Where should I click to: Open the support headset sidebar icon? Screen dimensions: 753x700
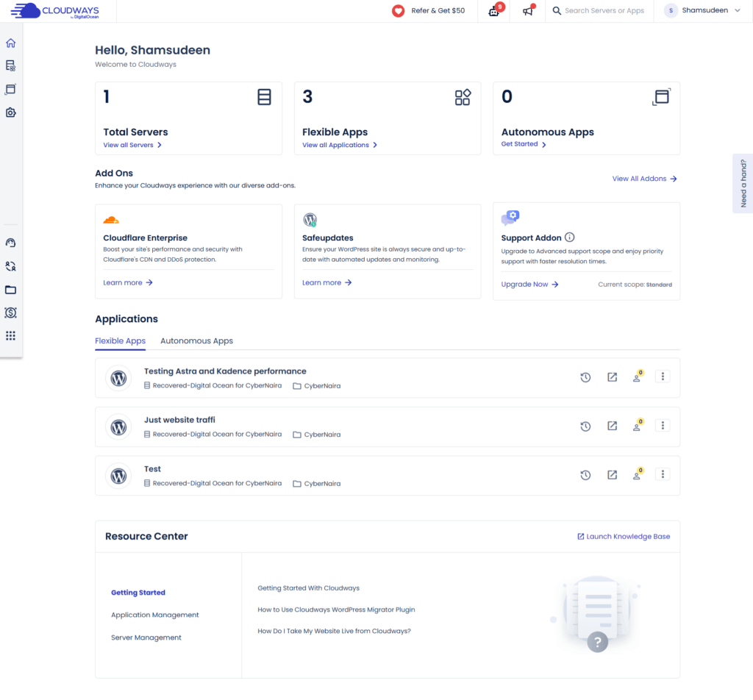click(x=10, y=243)
